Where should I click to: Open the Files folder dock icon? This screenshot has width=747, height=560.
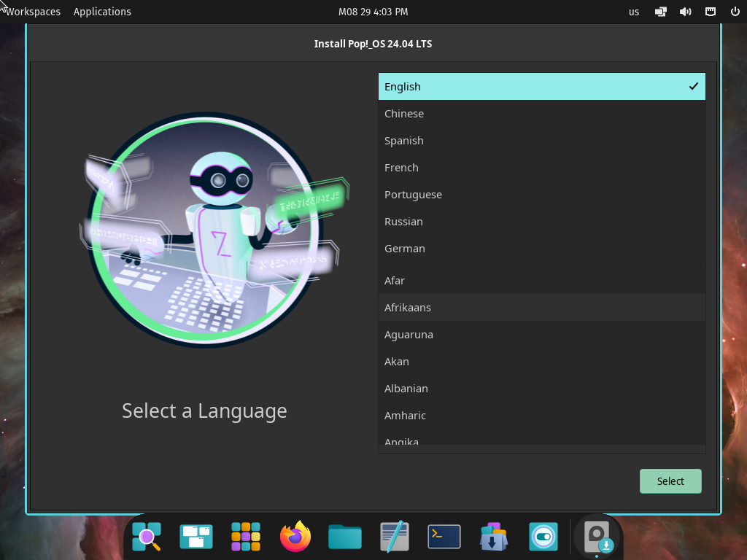345,536
